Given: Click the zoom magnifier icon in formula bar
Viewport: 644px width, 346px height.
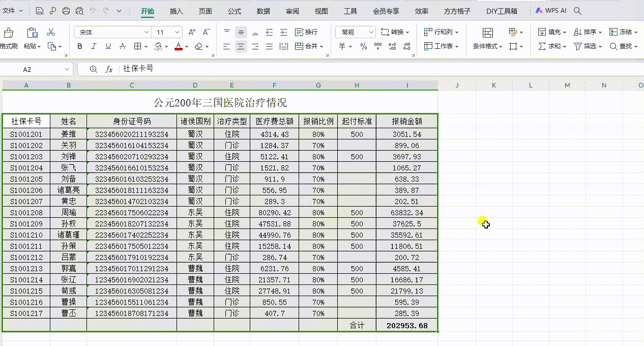Looking at the screenshot, I should coord(93,69).
